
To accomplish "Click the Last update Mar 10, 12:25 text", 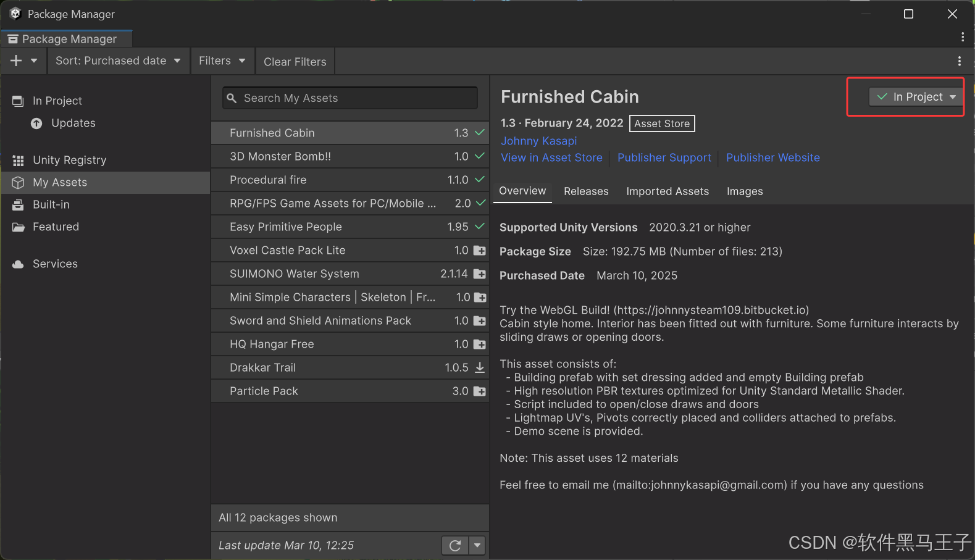I will point(286,545).
